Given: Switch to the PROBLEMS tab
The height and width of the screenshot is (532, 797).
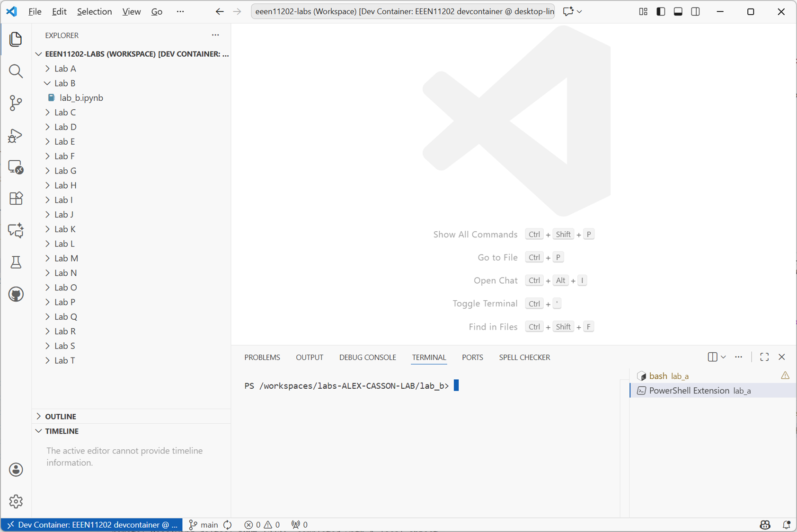Looking at the screenshot, I should (262, 358).
